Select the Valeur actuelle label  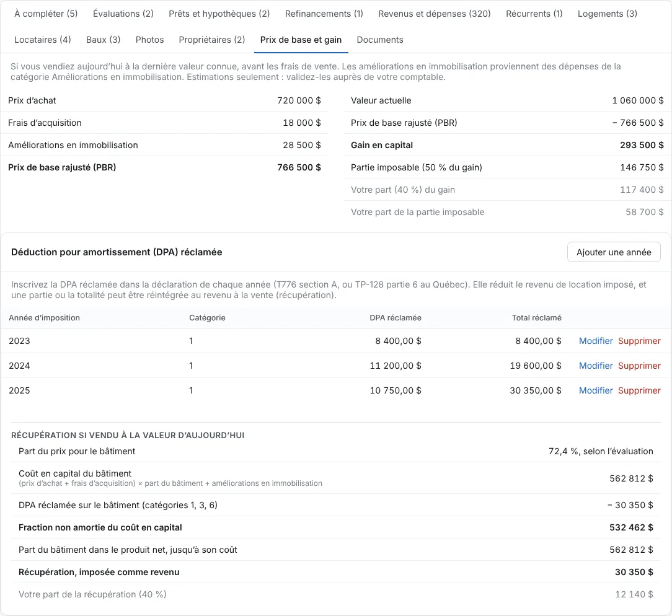pos(381,100)
